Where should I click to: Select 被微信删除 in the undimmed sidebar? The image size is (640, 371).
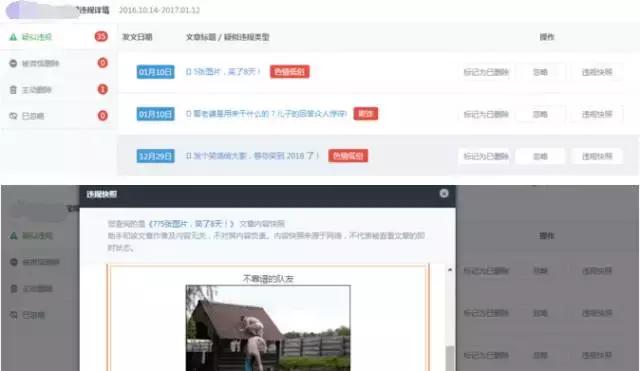pyautogui.click(x=58, y=63)
